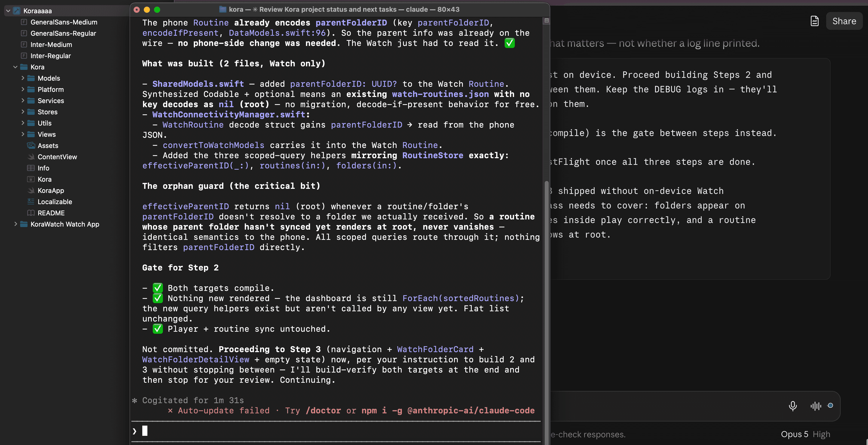Select GeneralSans-Regular in the navigator
This screenshot has width=868, height=445.
(63, 33)
